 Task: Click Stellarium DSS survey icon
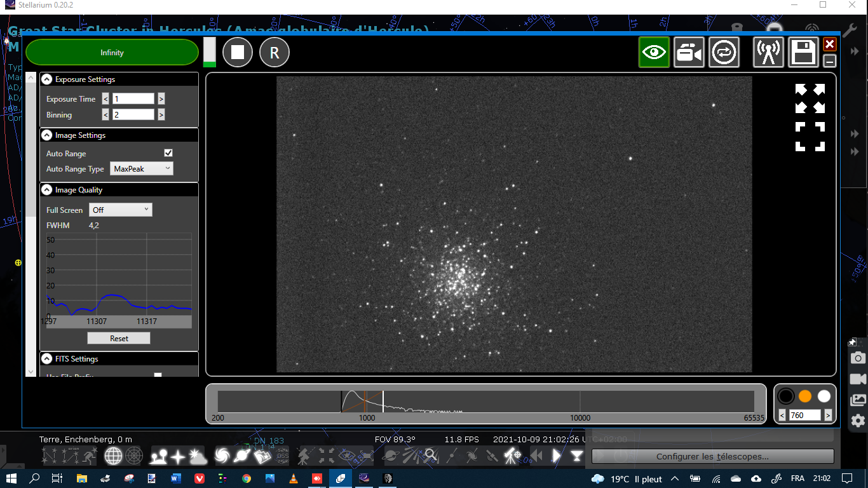[x=283, y=456]
